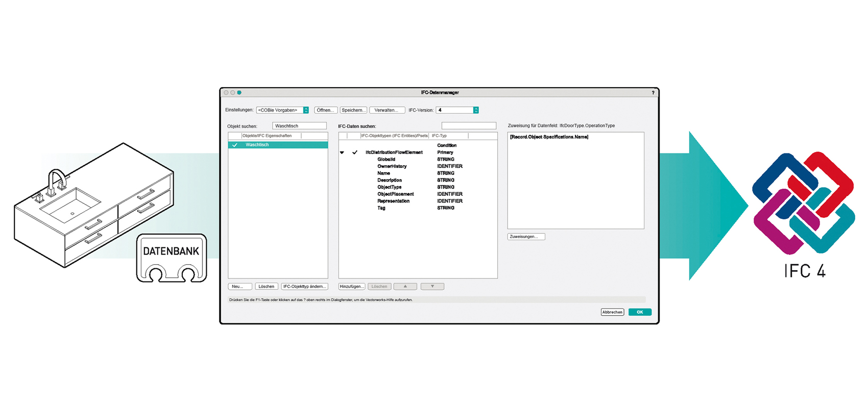Click the Speichern... button
The width and height of the screenshot is (868, 408).
[353, 110]
